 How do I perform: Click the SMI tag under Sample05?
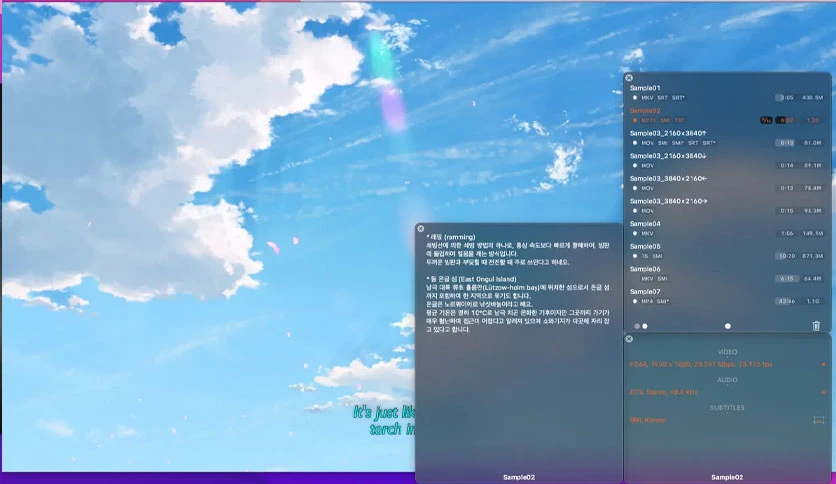(x=657, y=256)
